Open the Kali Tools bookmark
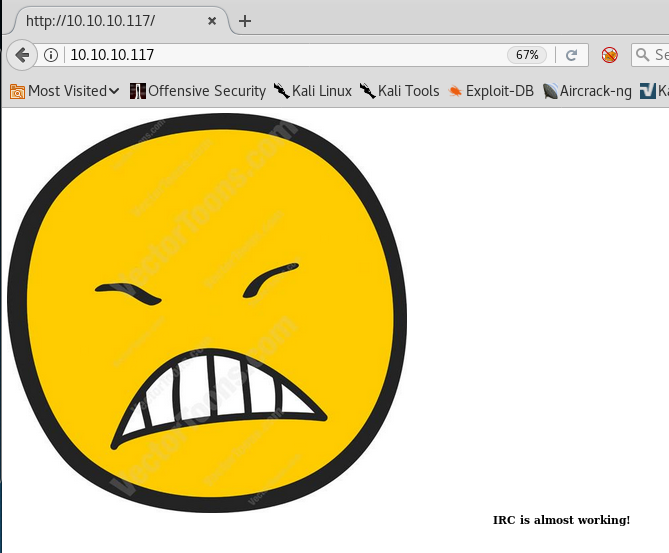The width and height of the screenshot is (669, 553). tap(400, 91)
